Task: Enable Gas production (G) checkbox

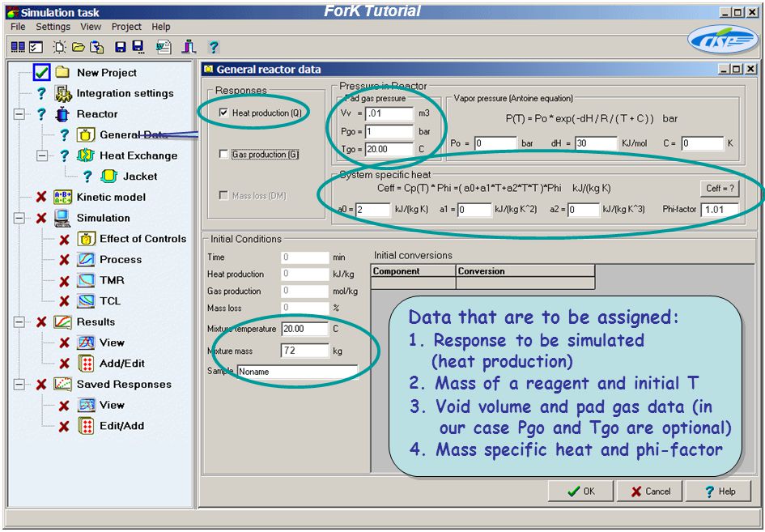Action: click(x=223, y=154)
